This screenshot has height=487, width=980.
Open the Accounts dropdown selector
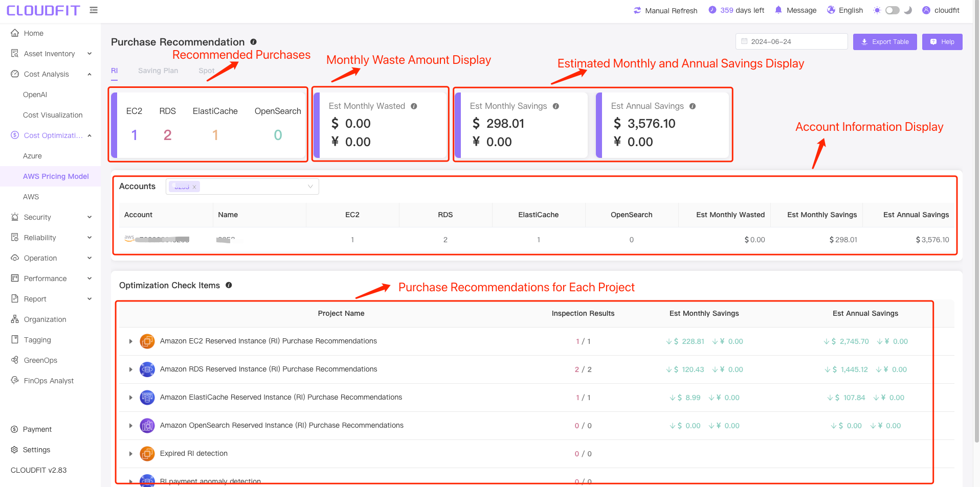click(242, 187)
